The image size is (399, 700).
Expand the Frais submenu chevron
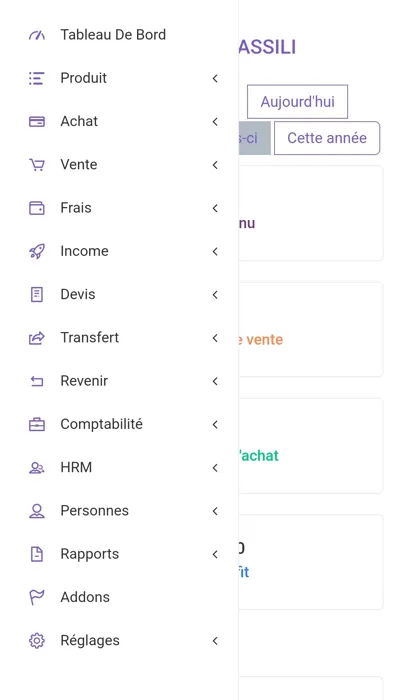click(x=215, y=208)
